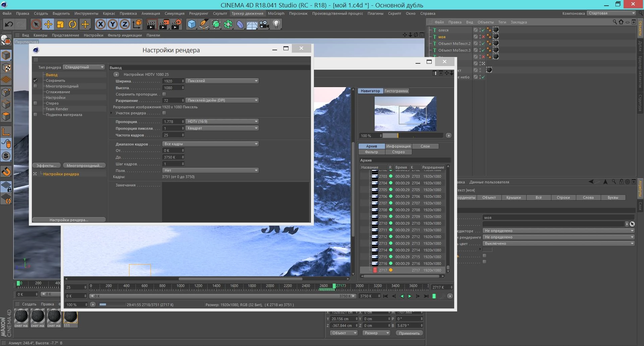
Task: Open the Пикселей/дюйм (DPI) dropdown
Action: coord(222,100)
